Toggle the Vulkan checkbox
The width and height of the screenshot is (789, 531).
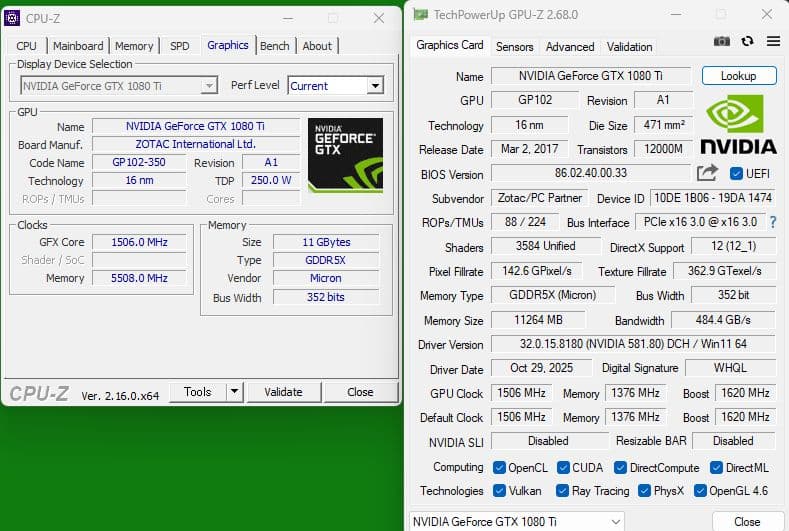499,490
